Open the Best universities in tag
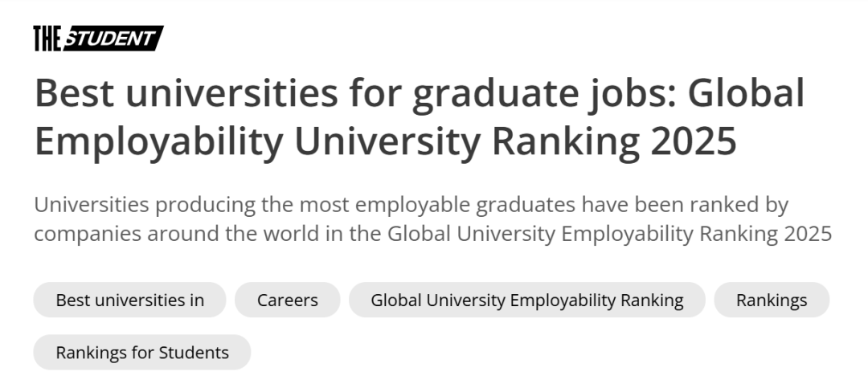The image size is (868, 384). coord(129,300)
